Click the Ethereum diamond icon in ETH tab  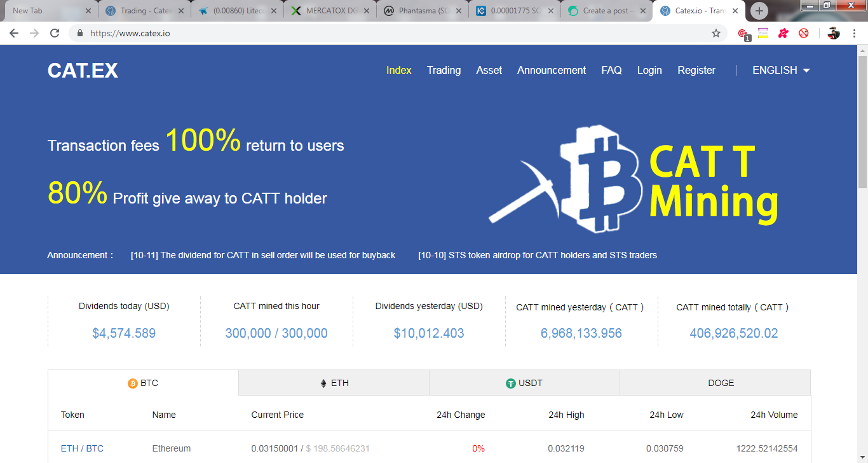coord(323,384)
